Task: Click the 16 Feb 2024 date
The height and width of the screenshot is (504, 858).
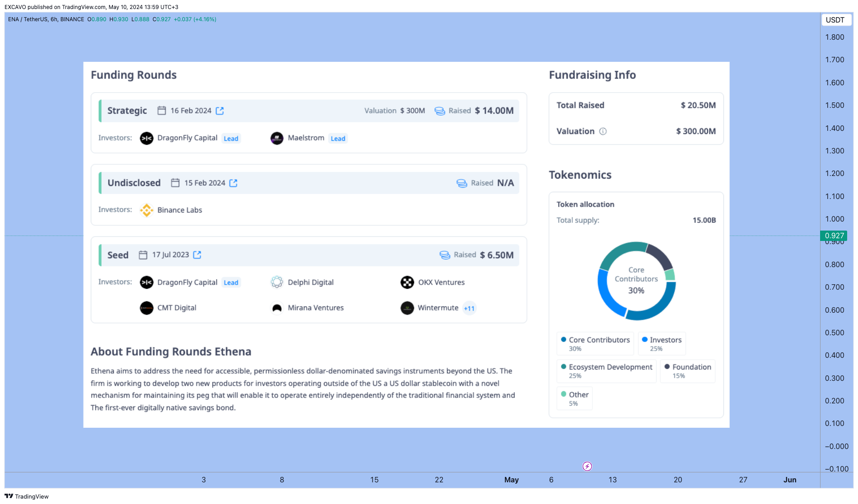Action: (191, 111)
